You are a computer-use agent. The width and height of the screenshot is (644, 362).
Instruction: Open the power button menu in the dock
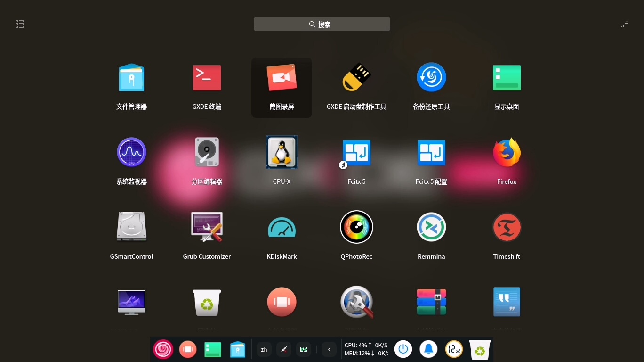pos(403,349)
